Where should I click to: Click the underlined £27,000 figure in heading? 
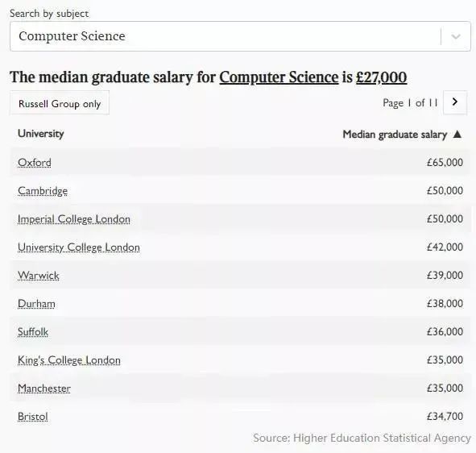[381, 77]
